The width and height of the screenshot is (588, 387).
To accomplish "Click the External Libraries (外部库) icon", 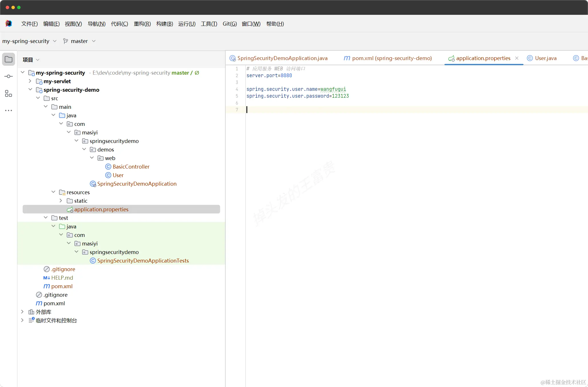I will 31,312.
